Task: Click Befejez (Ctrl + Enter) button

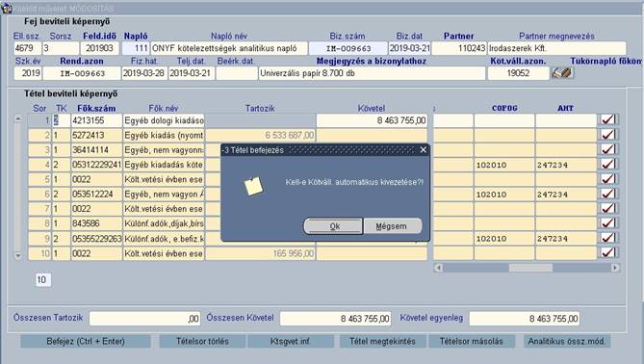Action: [x=86, y=341]
